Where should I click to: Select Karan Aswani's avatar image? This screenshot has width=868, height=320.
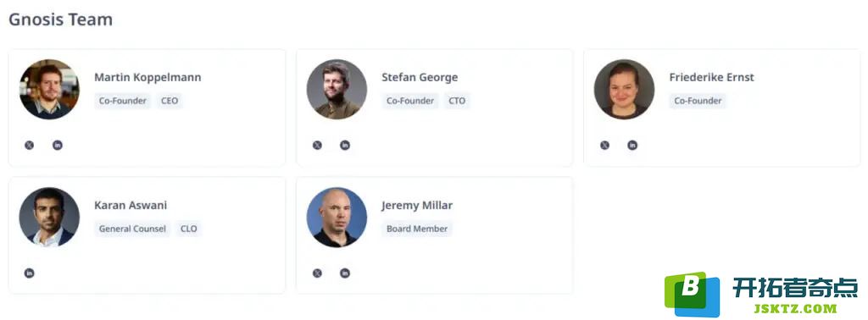click(49, 218)
